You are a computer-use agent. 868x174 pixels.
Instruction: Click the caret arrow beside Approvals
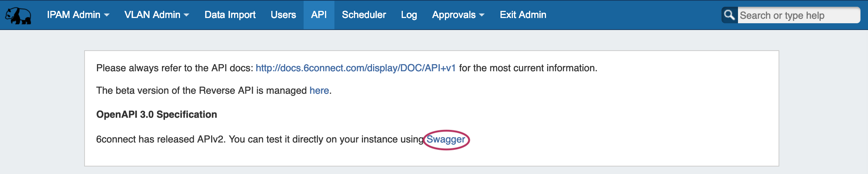coord(482,15)
